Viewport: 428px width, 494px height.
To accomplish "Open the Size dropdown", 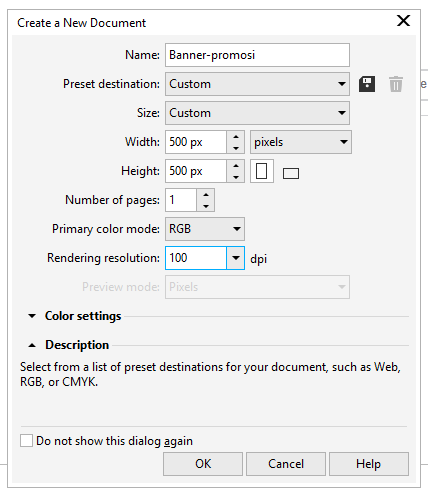I will pos(257,113).
